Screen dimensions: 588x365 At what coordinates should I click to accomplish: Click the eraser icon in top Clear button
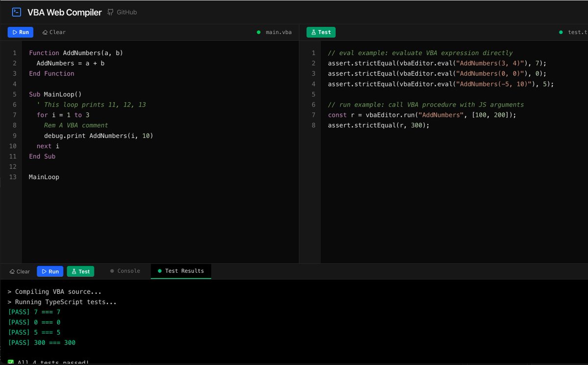coord(45,32)
